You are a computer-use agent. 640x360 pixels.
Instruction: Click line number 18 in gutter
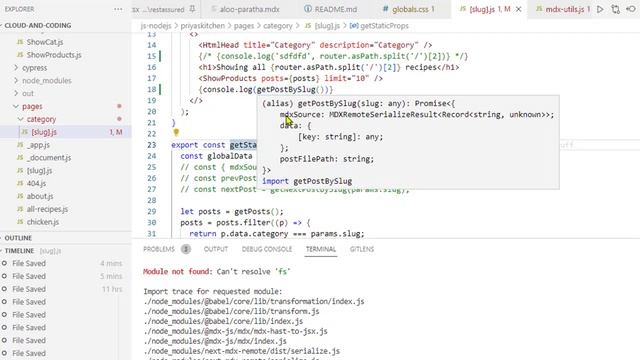point(151,89)
